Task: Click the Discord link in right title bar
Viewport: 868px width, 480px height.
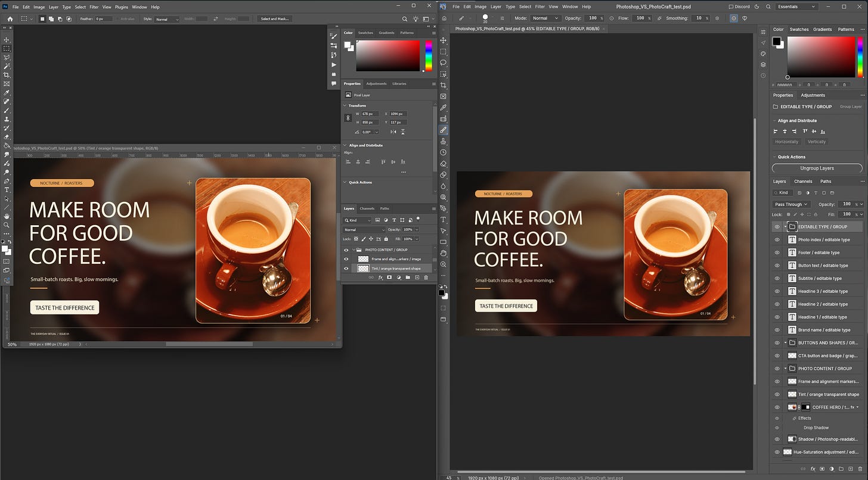Action: pyautogui.click(x=739, y=7)
